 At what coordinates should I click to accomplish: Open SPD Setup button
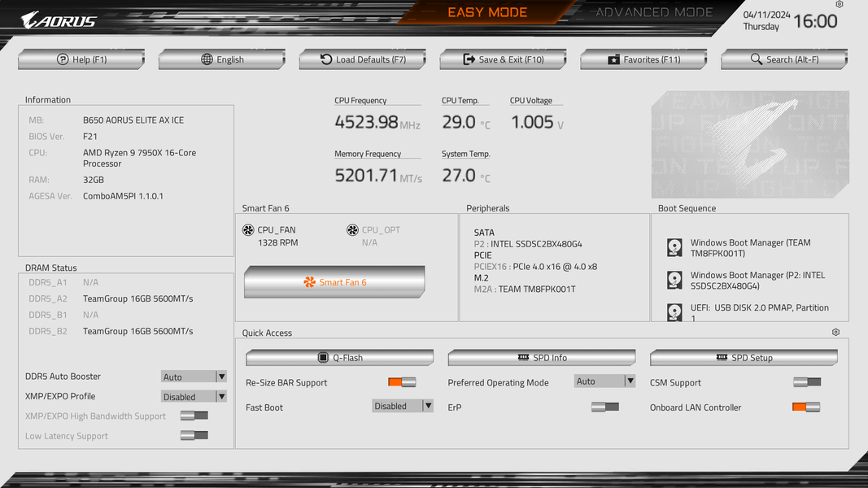coord(744,357)
